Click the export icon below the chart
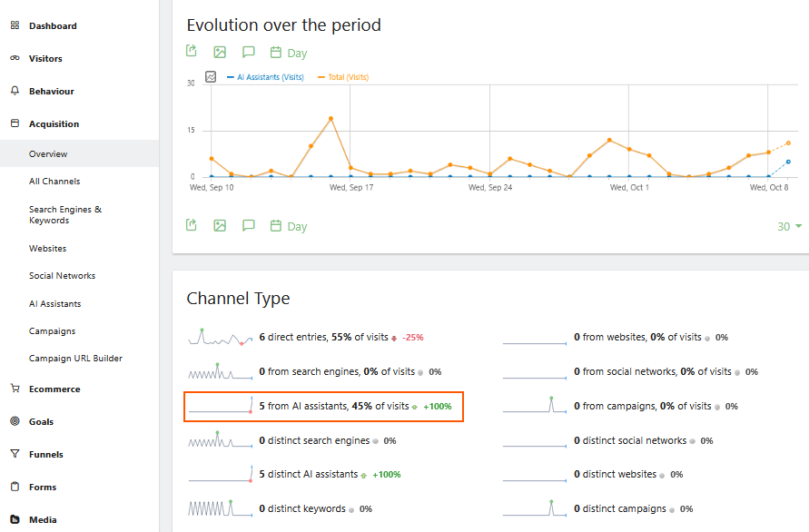 pyautogui.click(x=192, y=225)
